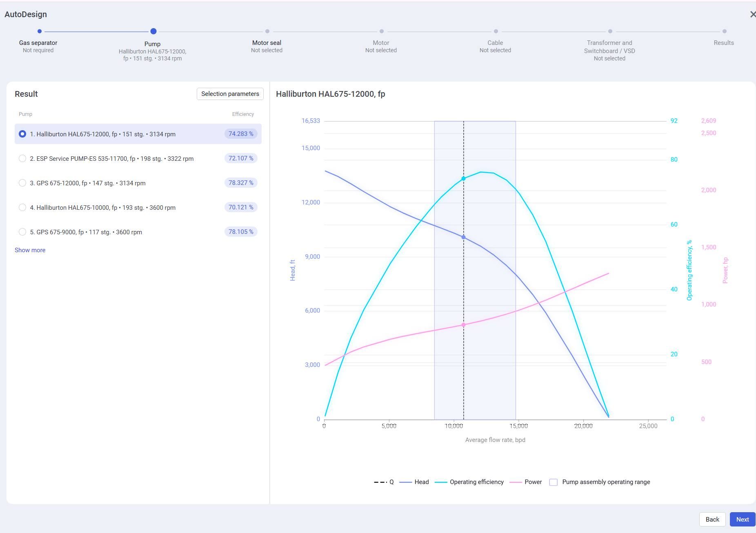Image resolution: width=756 pixels, height=533 pixels.
Task: Select ESP Service PUMP-ES 535-11700 radio button
Action: click(22, 158)
